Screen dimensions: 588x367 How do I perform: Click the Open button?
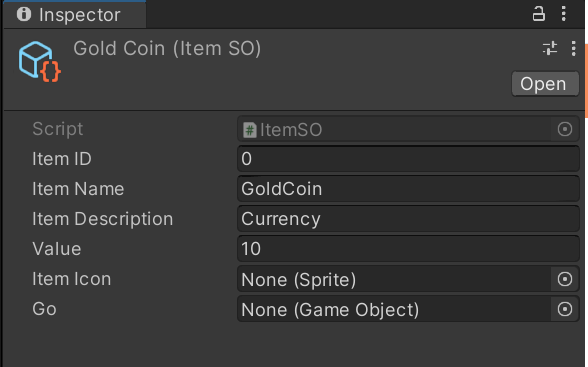(545, 84)
